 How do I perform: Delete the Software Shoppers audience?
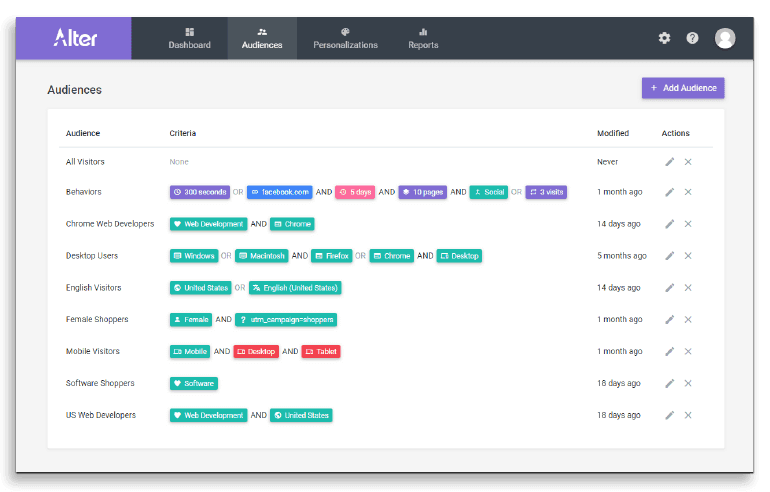click(x=688, y=383)
